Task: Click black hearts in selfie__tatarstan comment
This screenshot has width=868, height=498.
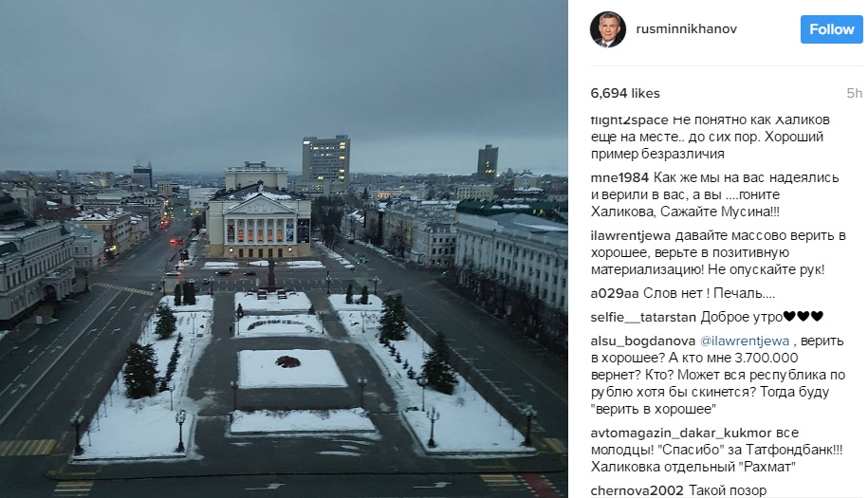Action: click(803, 317)
